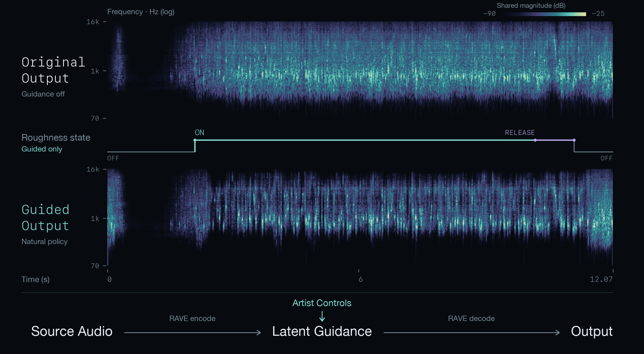The image size is (644, 354).
Task: Click the −25 legend value
Action: [x=598, y=13]
